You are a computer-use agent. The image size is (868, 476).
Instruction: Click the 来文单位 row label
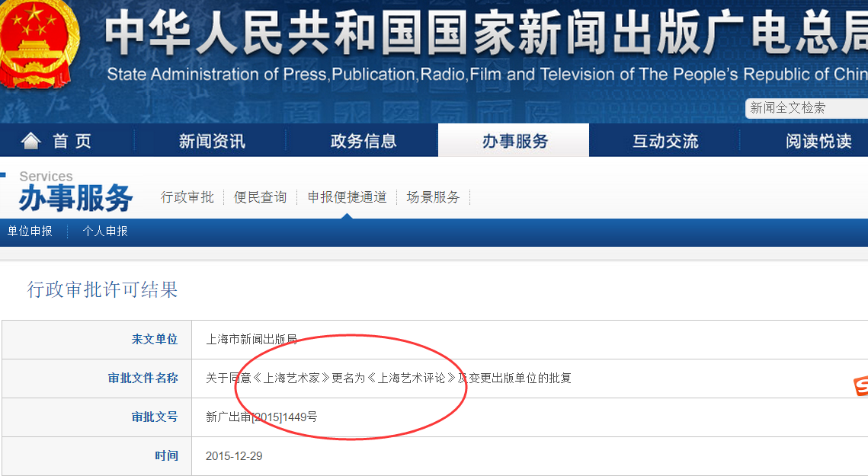[x=155, y=339]
